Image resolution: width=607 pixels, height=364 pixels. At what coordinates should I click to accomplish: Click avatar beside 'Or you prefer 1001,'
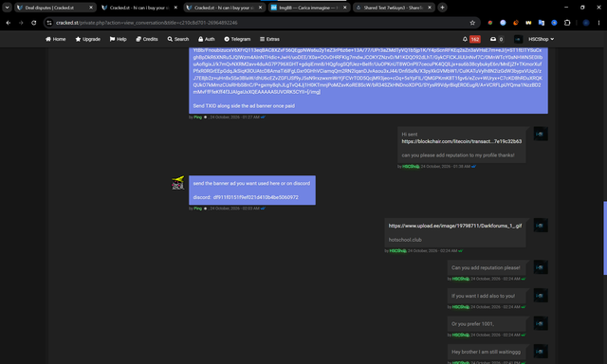click(541, 323)
